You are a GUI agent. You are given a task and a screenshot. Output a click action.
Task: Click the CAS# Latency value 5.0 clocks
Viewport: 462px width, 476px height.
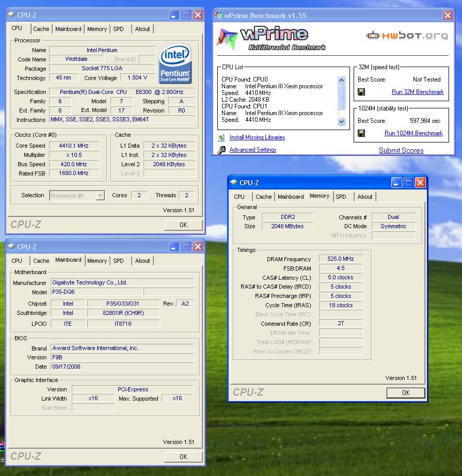(x=341, y=277)
